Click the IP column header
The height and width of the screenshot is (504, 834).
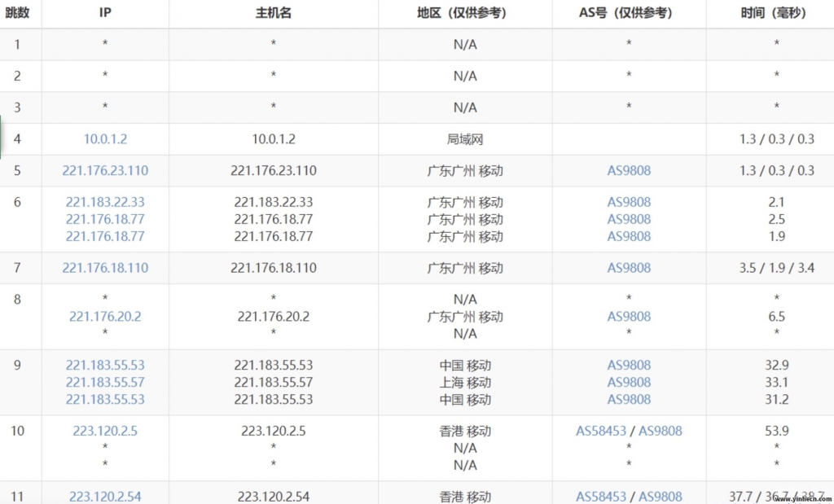pos(104,13)
